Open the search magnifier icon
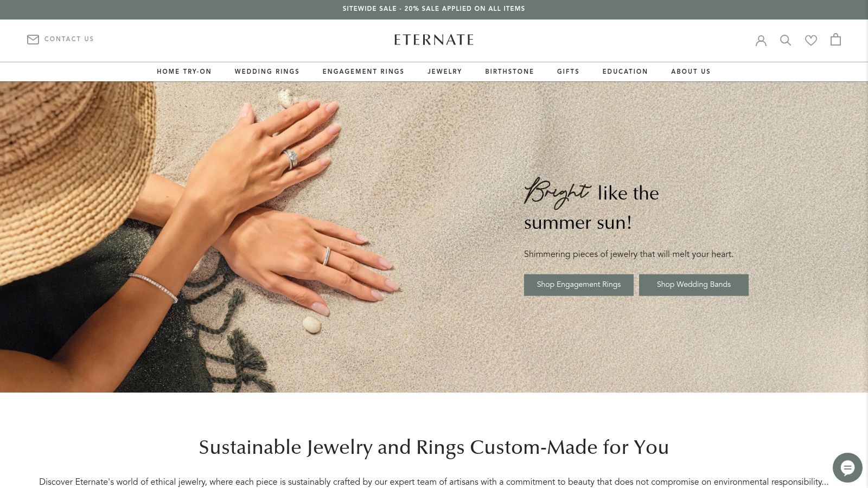Image resolution: width=868 pixels, height=488 pixels. coord(786,40)
